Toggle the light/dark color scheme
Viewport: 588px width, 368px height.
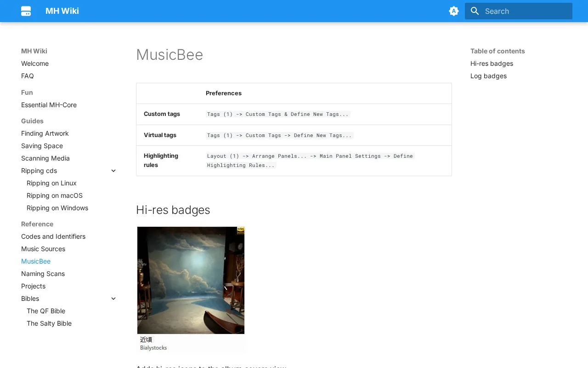pyautogui.click(x=454, y=11)
